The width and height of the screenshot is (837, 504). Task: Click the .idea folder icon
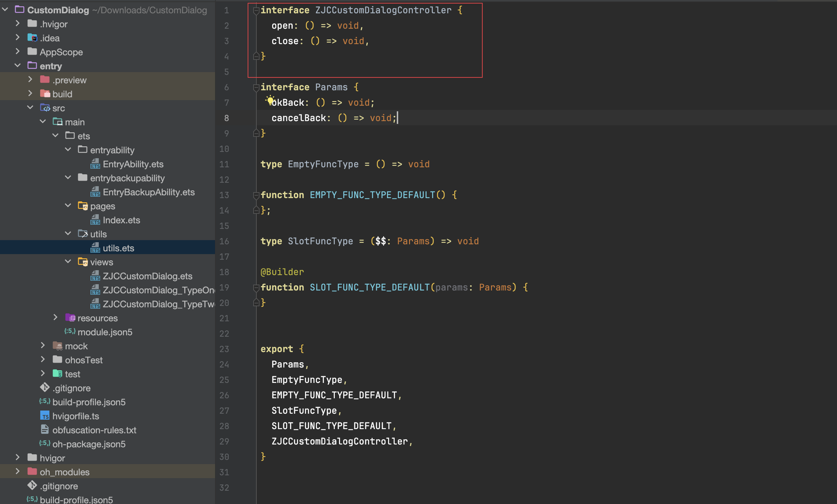point(32,38)
